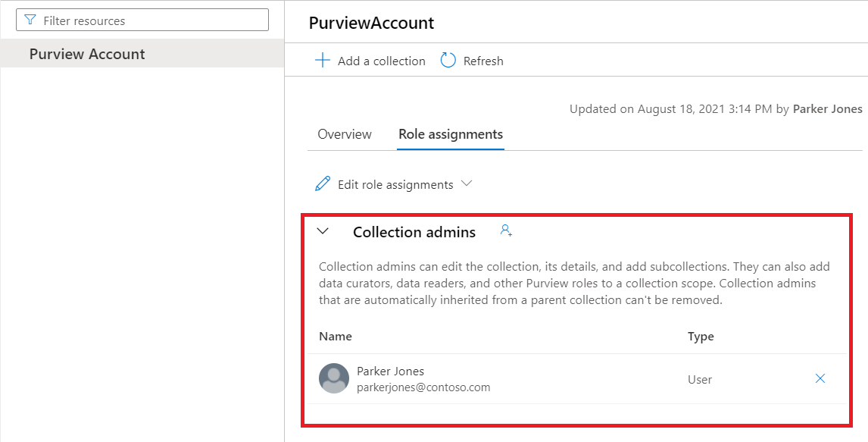
Task: Click Parker Jones in the updated-by line
Action: [827, 108]
